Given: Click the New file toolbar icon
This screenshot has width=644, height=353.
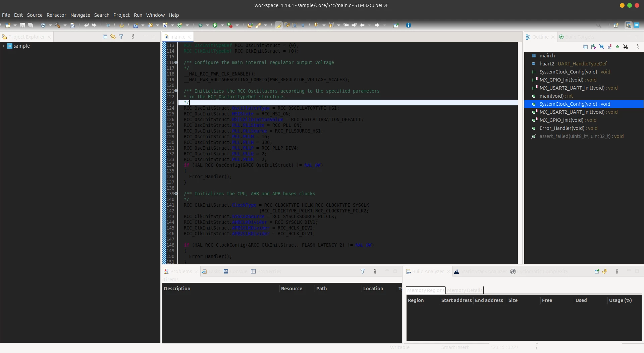Looking at the screenshot, I should tap(8, 25).
